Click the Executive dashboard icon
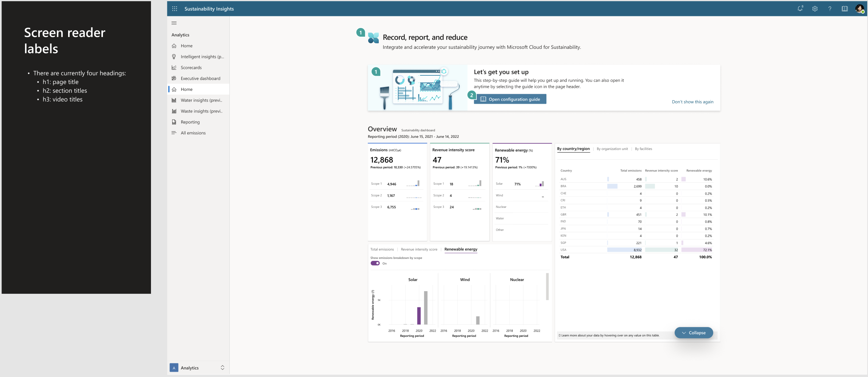 [174, 78]
